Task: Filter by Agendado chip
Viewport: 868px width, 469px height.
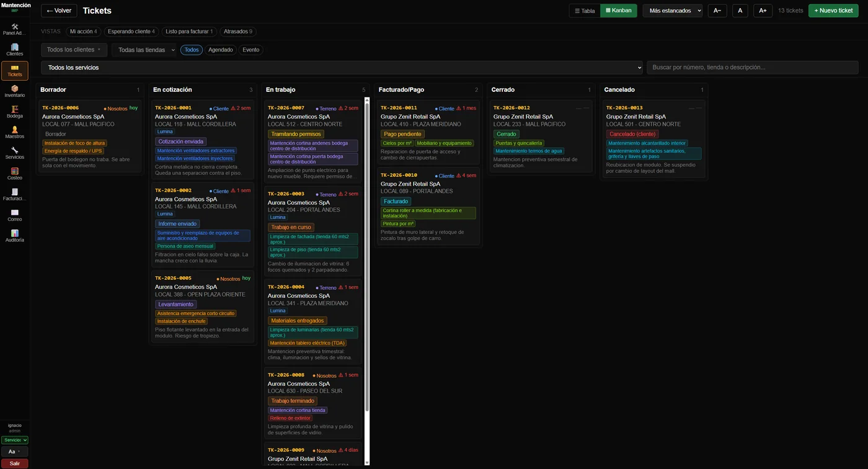Action: pos(221,50)
